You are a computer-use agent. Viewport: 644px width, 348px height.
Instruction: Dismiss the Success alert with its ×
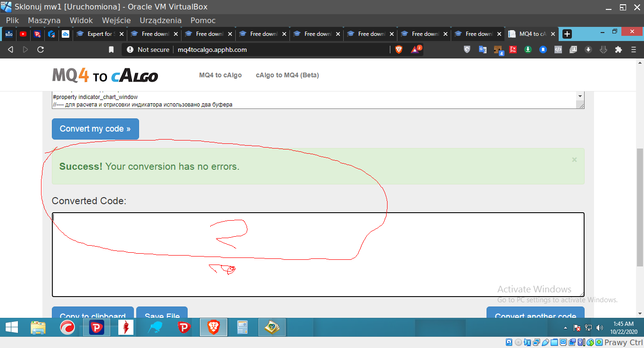(x=574, y=160)
